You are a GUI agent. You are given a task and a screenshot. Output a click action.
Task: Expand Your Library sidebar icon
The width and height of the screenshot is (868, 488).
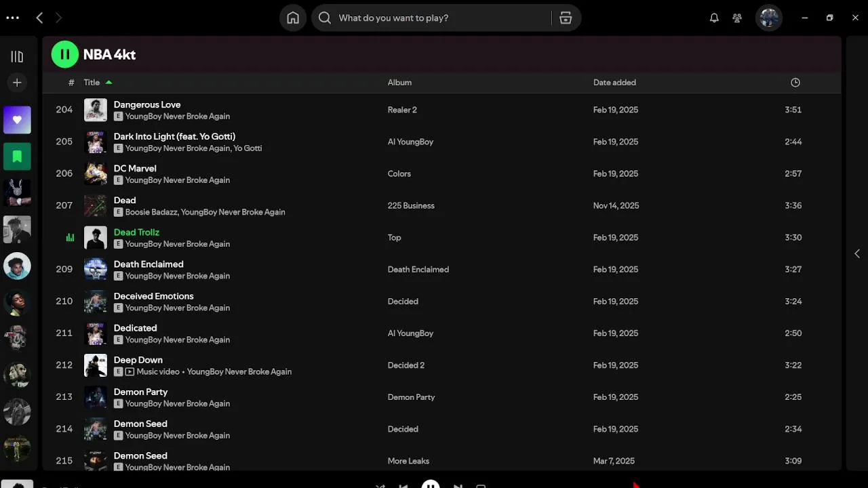pyautogui.click(x=17, y=57)
